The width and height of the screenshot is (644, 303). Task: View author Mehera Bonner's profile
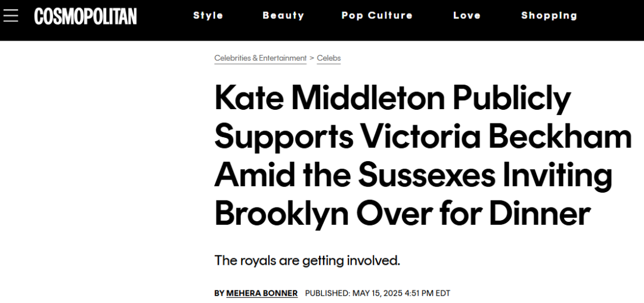262,293
